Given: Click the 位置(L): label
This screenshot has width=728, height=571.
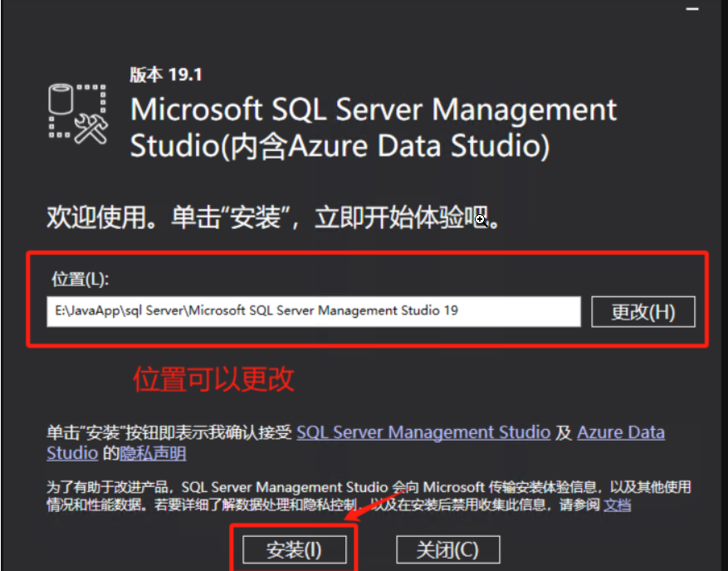Looking at the screenshot, I should [x=80, y=279].
